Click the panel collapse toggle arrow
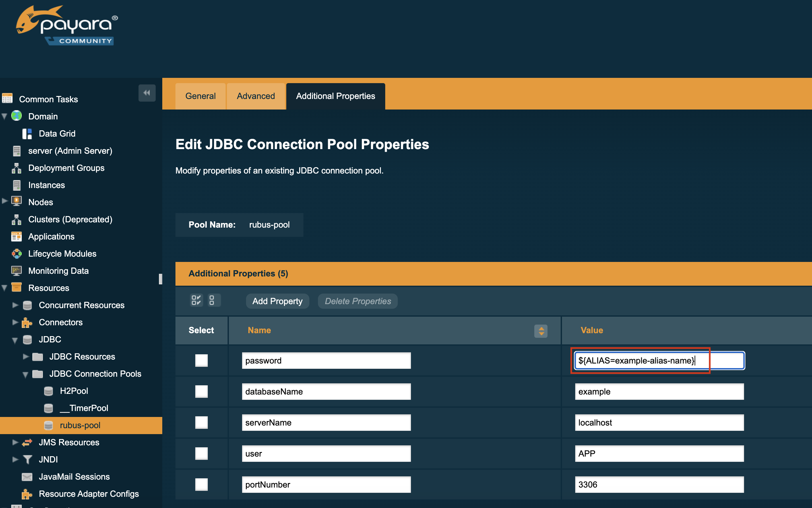 pyautogui.click(x=147, y=93)
